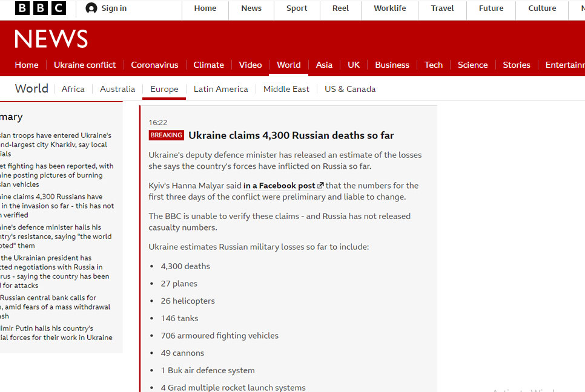Click summary item about troops entering Kharkiv
The image size is (585, 392).
pos(56,145)
